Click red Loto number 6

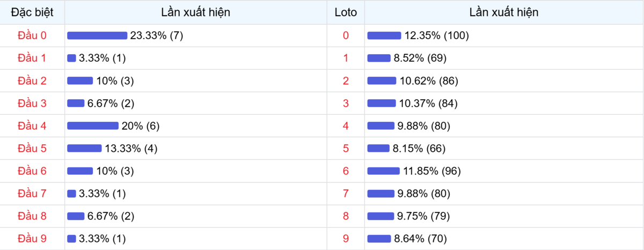click(x=346, y=171)
